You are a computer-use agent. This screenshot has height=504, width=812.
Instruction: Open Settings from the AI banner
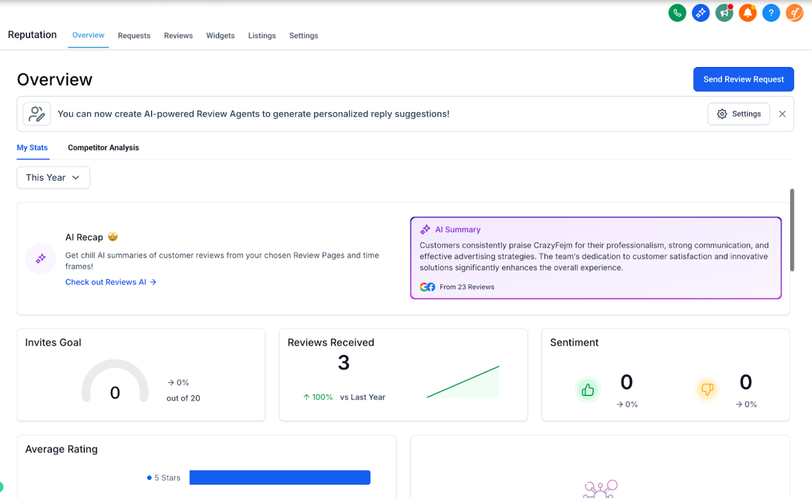[x=738, y=114]
